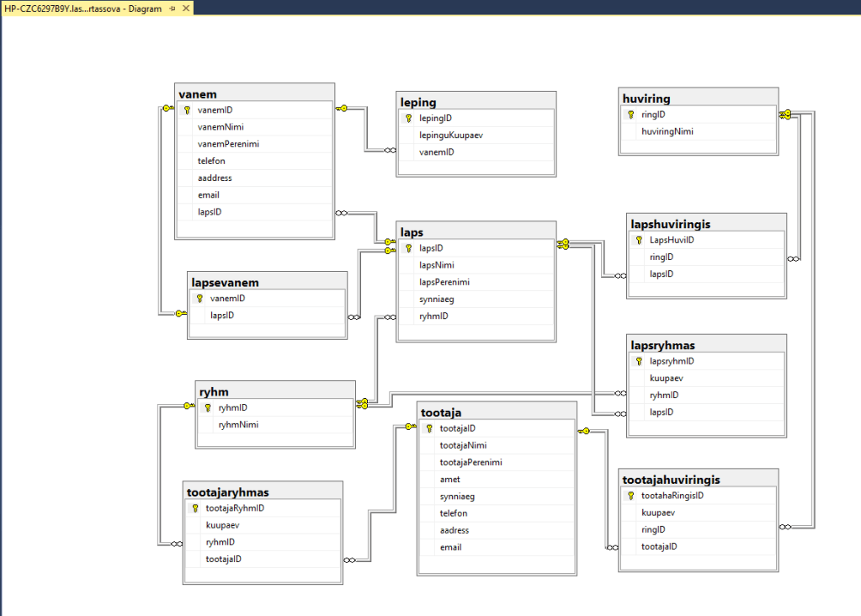The image size is (861, 616).
Task: Click the primary key icon for ringID in huviring
Action: 630,114
